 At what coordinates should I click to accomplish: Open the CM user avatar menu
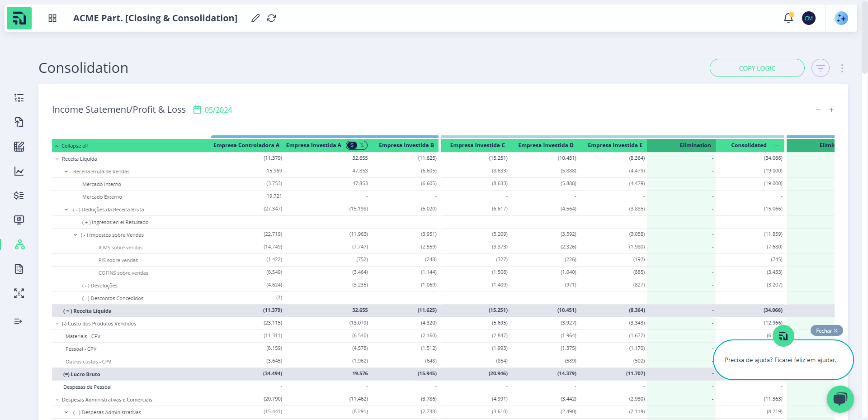point(809,18)
